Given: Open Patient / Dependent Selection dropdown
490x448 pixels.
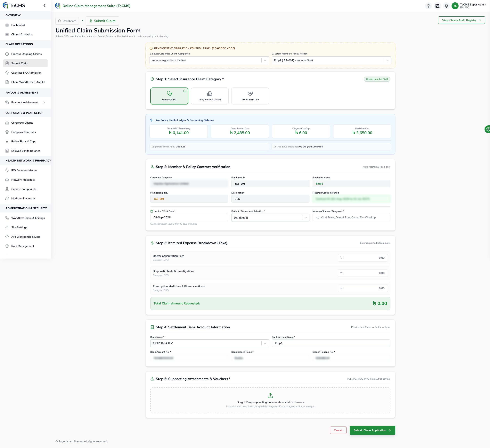Looking at the screenshot, I should (x=270, y=218).
